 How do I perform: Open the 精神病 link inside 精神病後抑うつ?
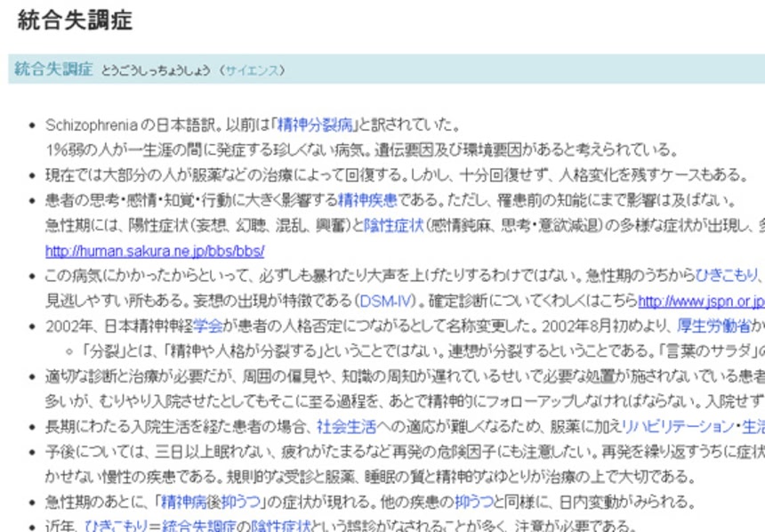click(x=181, y=503)
